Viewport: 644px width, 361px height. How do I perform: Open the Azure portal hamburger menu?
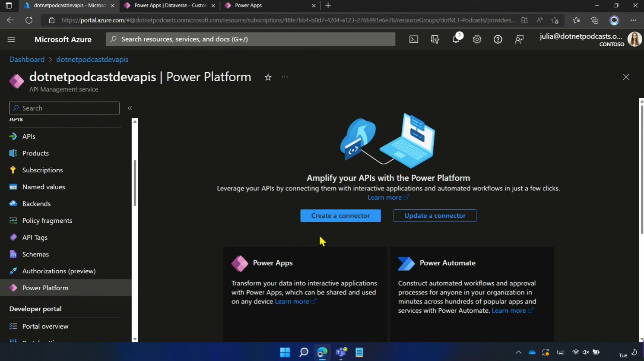click(11, 39)
